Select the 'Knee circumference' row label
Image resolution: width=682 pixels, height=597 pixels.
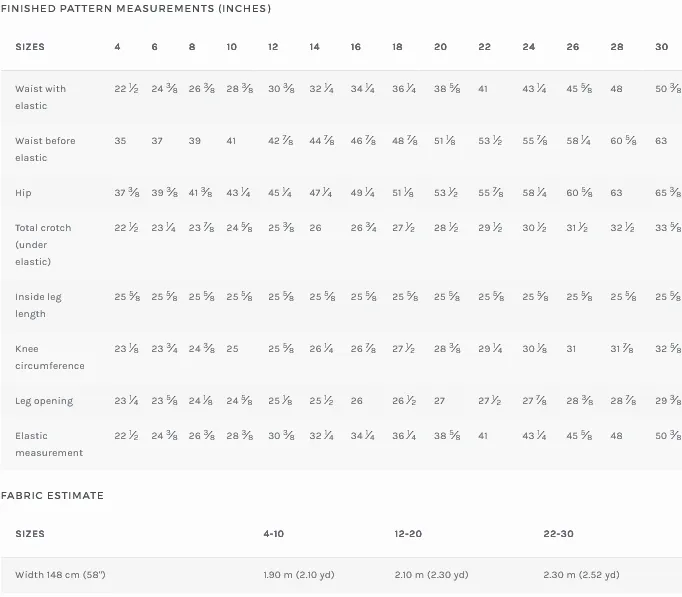49,357
